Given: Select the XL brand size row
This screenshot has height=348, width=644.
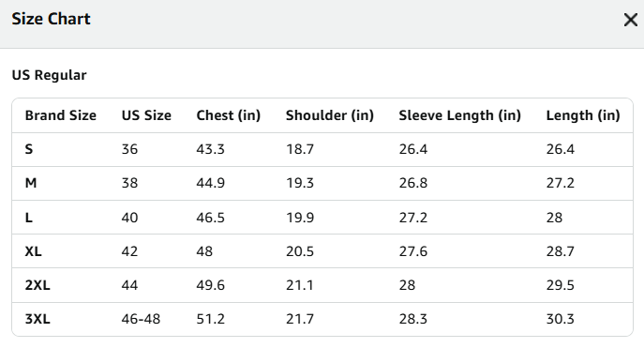Looking at the screenshot, I should 322,251.
